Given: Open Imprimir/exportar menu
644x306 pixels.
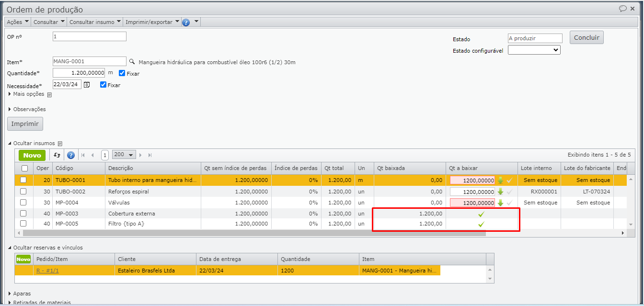Looking at the screenshot, I should [152, 22].
